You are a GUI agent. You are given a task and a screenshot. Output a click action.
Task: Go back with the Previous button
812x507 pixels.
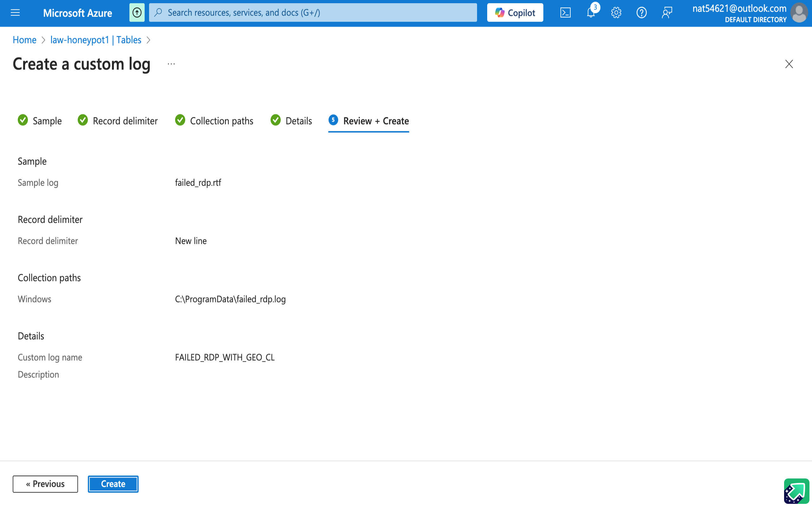(45, 484)
